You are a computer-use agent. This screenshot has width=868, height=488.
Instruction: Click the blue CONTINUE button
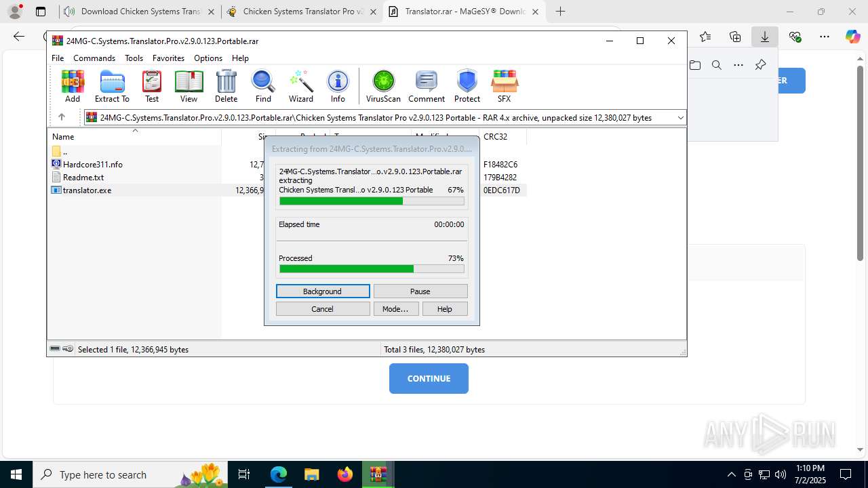tap(429, 378)
